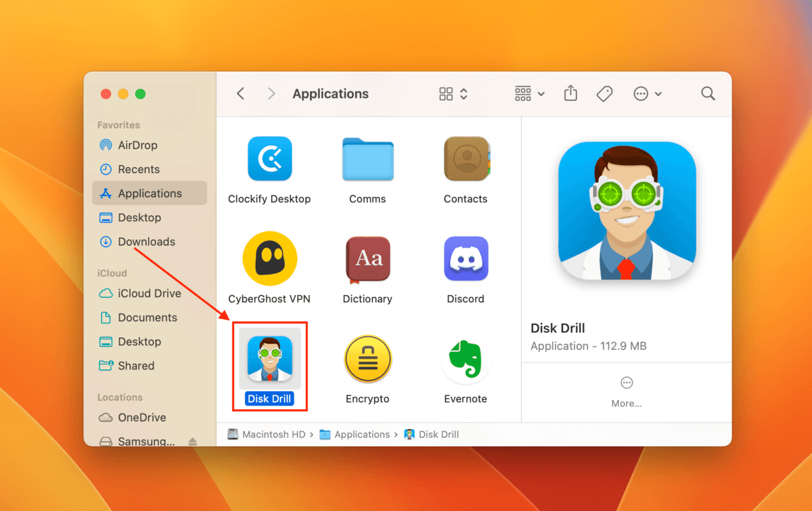The width and height of the screenshot is (812, 511).
Task: Select the Encrypto app icon
Action: pyautogui.click(x=367, y=359)
